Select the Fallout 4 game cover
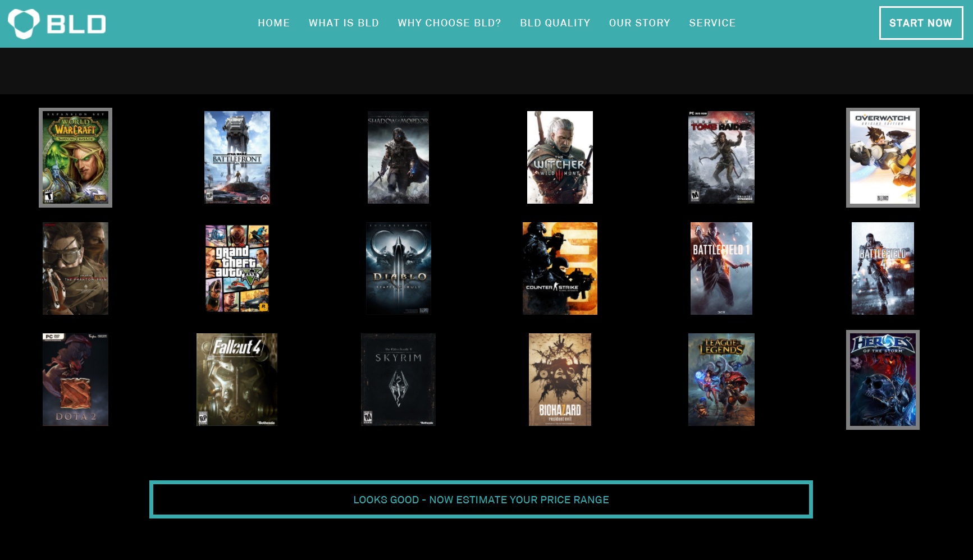Image resolution: width=973 pixels, height=560 pixels. point(237,380)
